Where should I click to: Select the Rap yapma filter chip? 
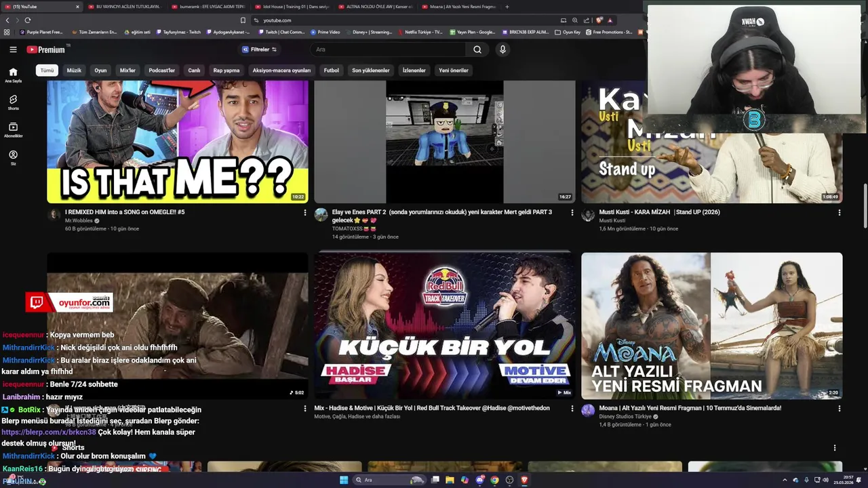coord(226,70)
